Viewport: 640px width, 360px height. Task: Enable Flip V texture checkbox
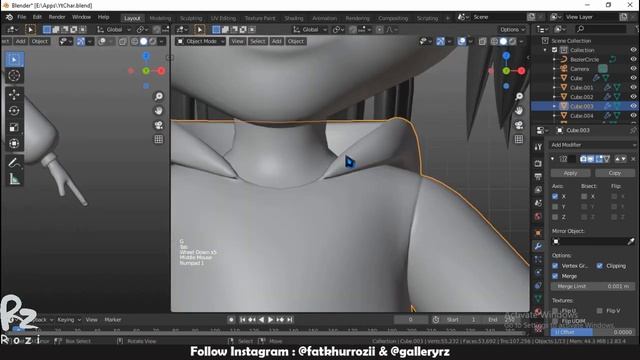click(x=600, y=311)
